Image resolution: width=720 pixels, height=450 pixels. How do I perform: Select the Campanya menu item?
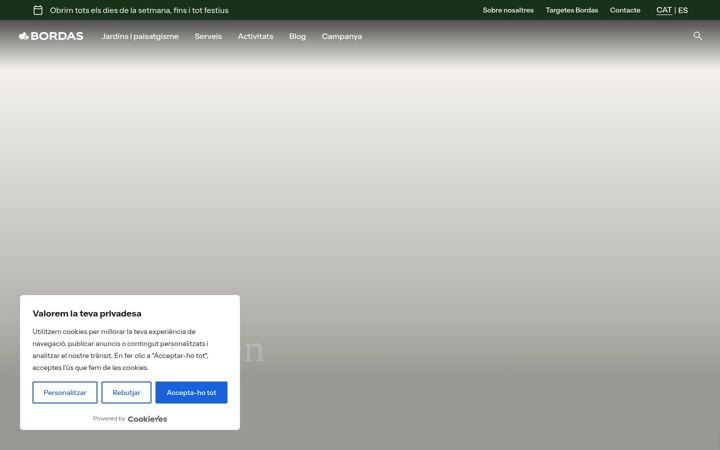tap(342, 36)
